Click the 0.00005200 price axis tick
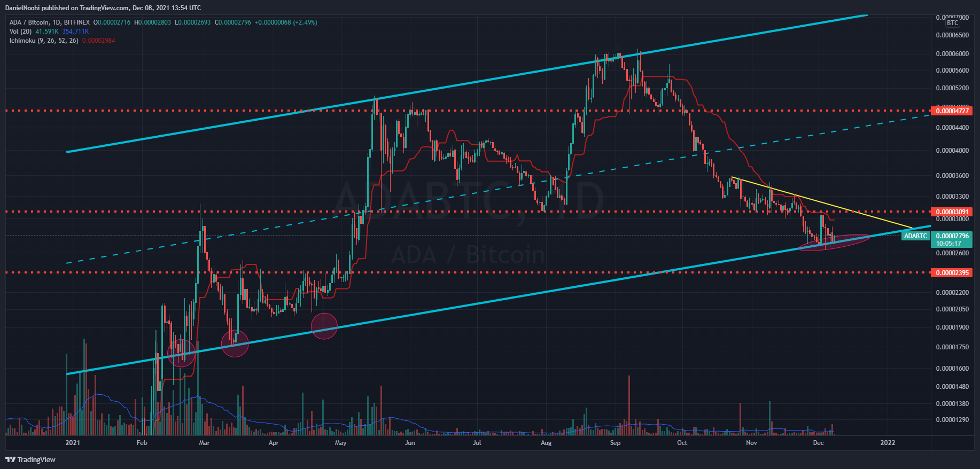 [x=952, y=88]
